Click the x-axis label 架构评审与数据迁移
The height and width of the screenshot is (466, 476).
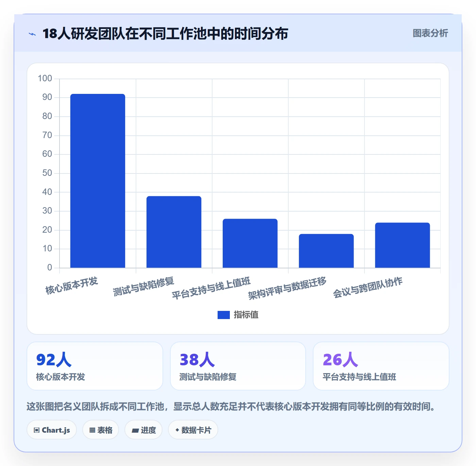287,288
